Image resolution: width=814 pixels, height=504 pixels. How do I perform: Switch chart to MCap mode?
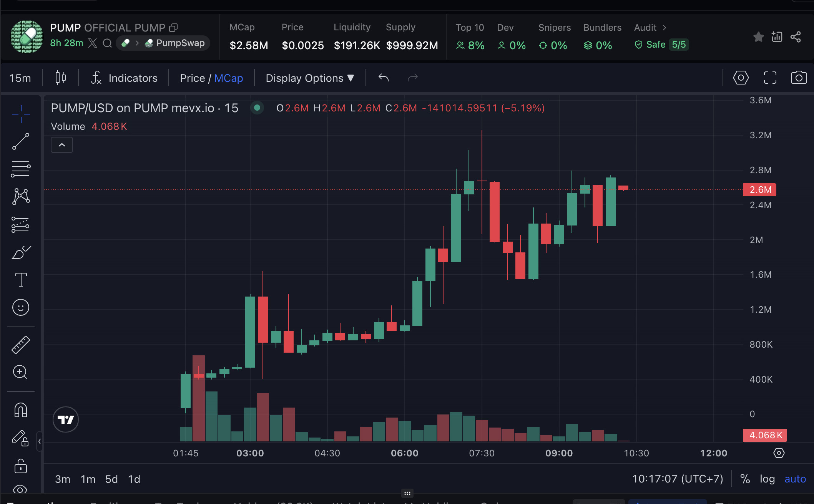pyautogui.click(x=228, y=78)
